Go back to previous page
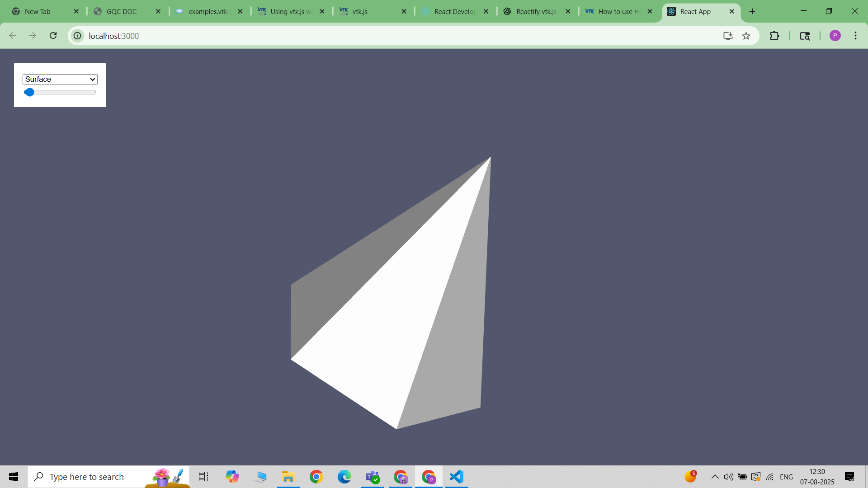The width and height of the screenshot is (868, 488). tap(13, 36)
